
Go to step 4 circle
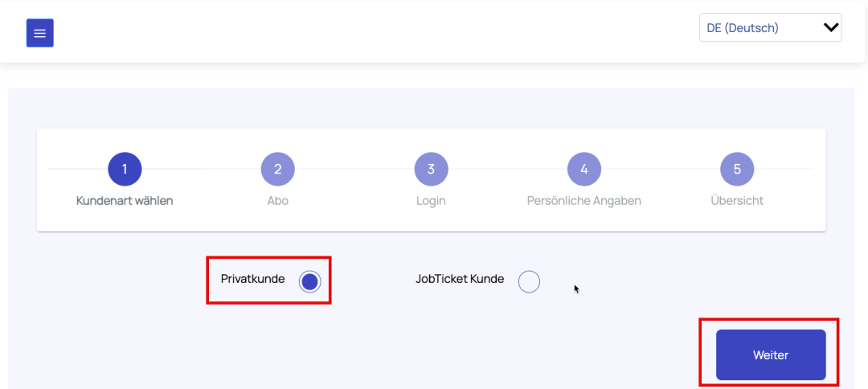point(584,169)
